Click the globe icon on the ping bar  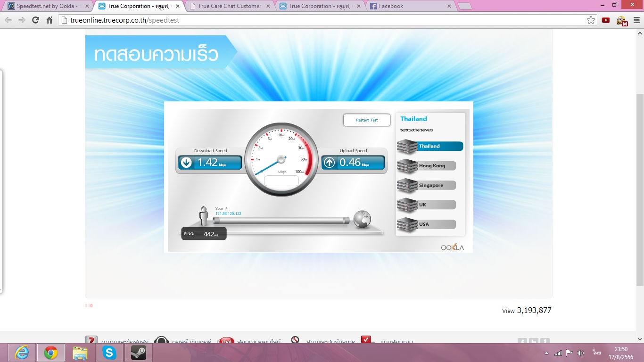(x=362, y=219)
